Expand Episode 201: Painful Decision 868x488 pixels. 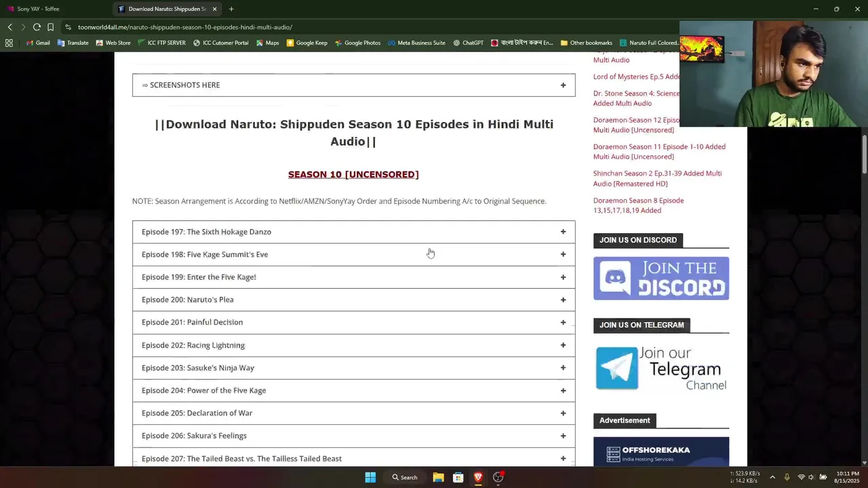(353, 322)
